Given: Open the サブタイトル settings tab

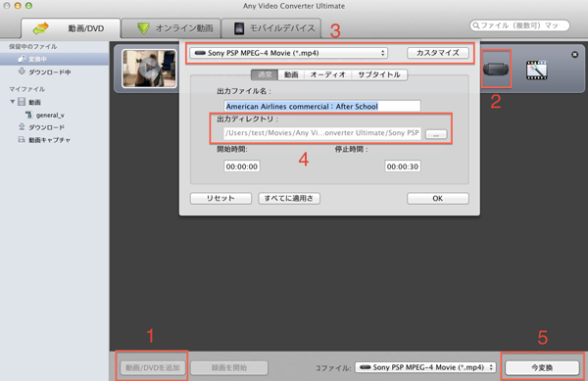Looking at the screenshot, I should 379,74.
